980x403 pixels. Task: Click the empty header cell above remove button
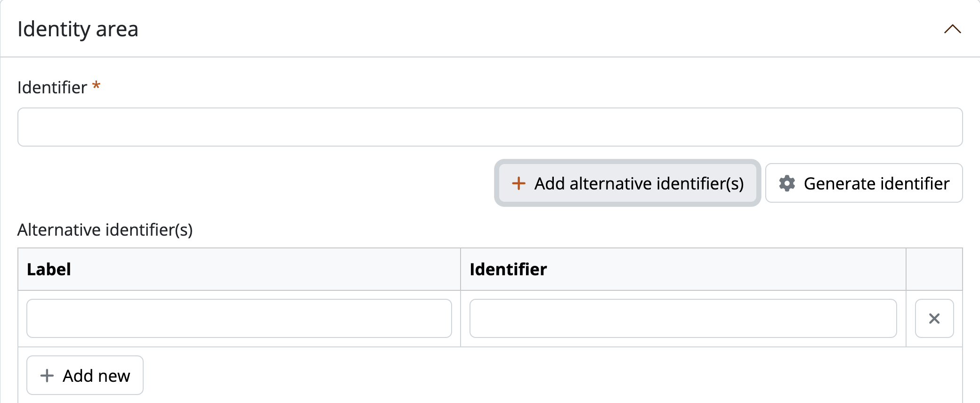click(x=934, y=269)
